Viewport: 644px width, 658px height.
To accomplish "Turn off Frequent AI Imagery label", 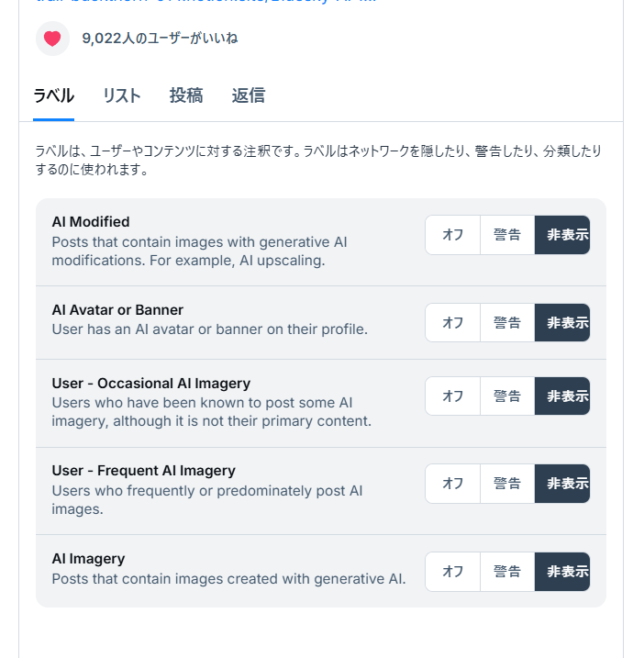I will point(453,484).
